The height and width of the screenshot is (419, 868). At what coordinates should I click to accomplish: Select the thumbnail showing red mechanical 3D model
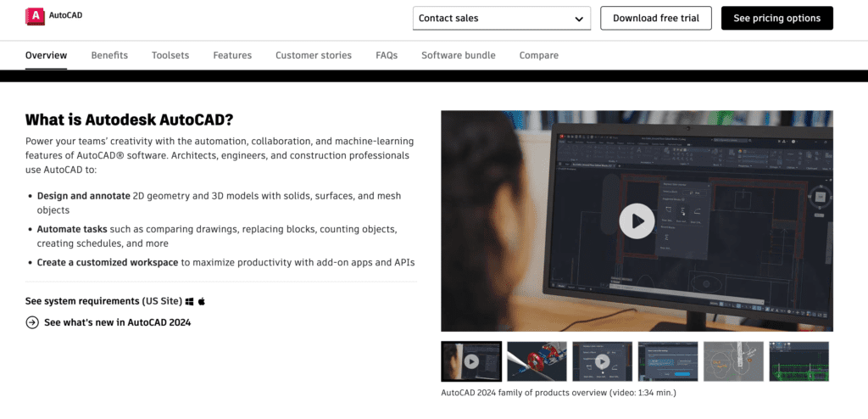coord(537,361)
